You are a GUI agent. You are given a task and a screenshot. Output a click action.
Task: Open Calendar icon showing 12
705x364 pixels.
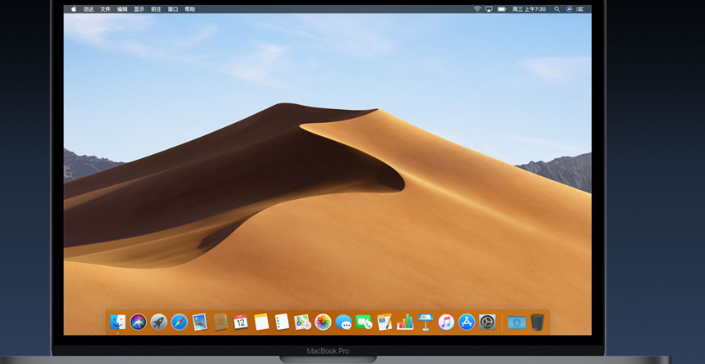coord(241,322)
